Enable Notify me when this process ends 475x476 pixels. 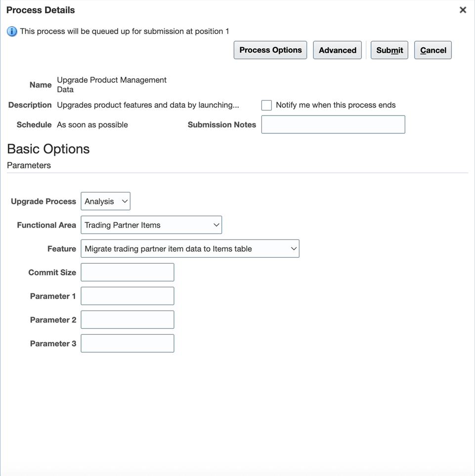(x=266, y=105)
